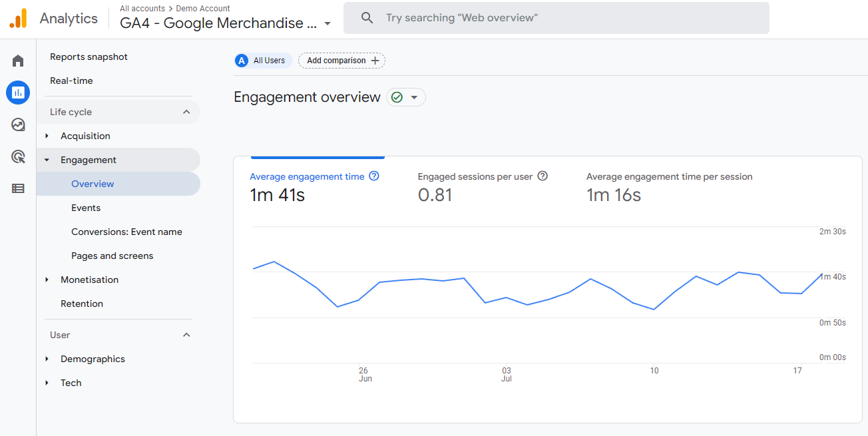The width and height of the screenshot is (868, 436).
Task: Click the All Users segment chip
Action: click(264, 61)
